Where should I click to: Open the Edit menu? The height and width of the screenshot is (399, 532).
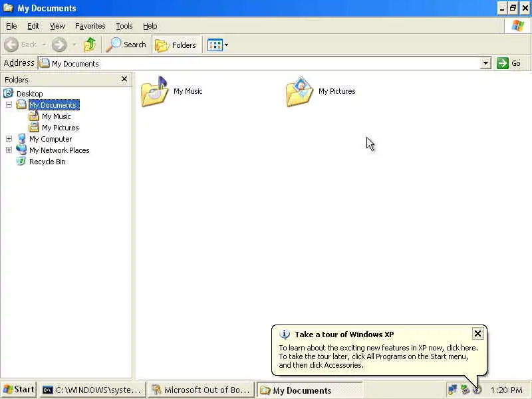point(33,26)
